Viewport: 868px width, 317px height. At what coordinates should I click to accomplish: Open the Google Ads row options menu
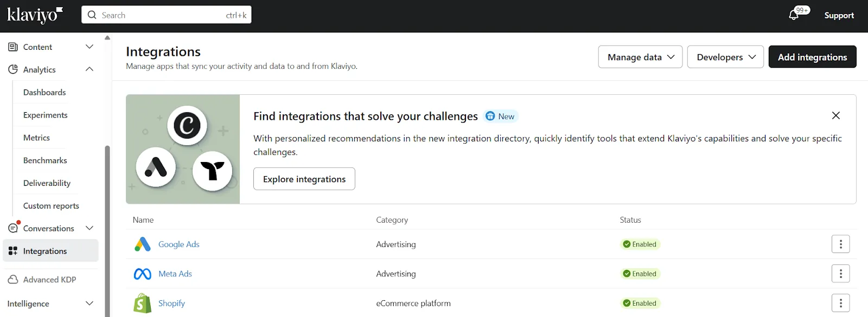click(x=841, y=244)
